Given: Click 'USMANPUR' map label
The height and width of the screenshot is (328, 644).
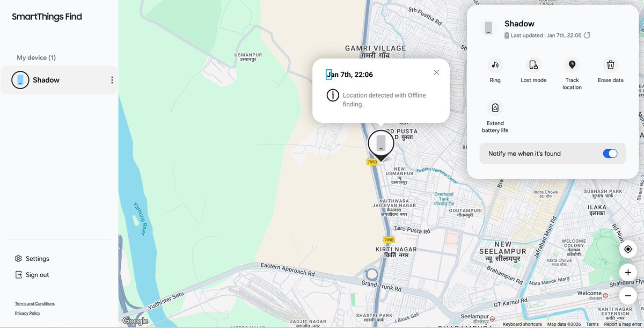Looking at the screenshot, I should point(248,54).
